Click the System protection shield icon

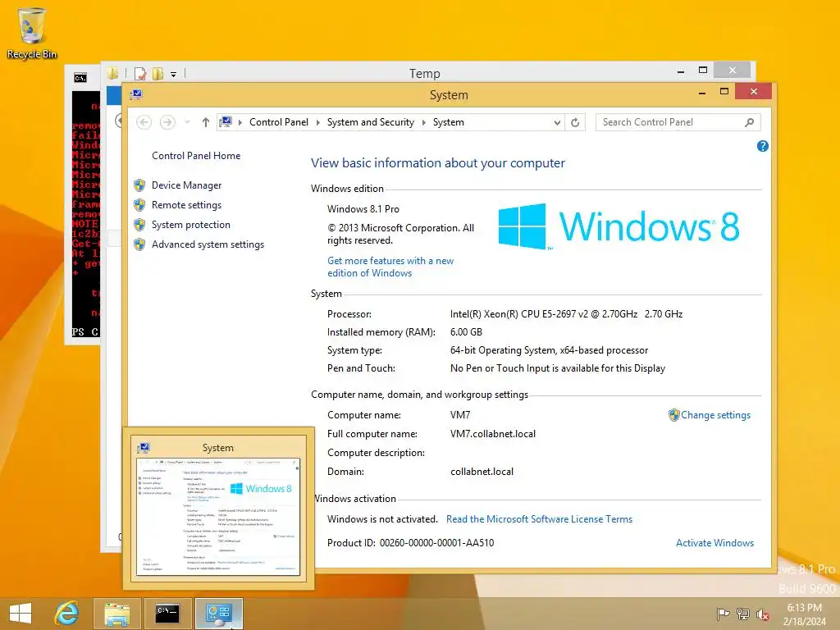[x=139, y=225]
